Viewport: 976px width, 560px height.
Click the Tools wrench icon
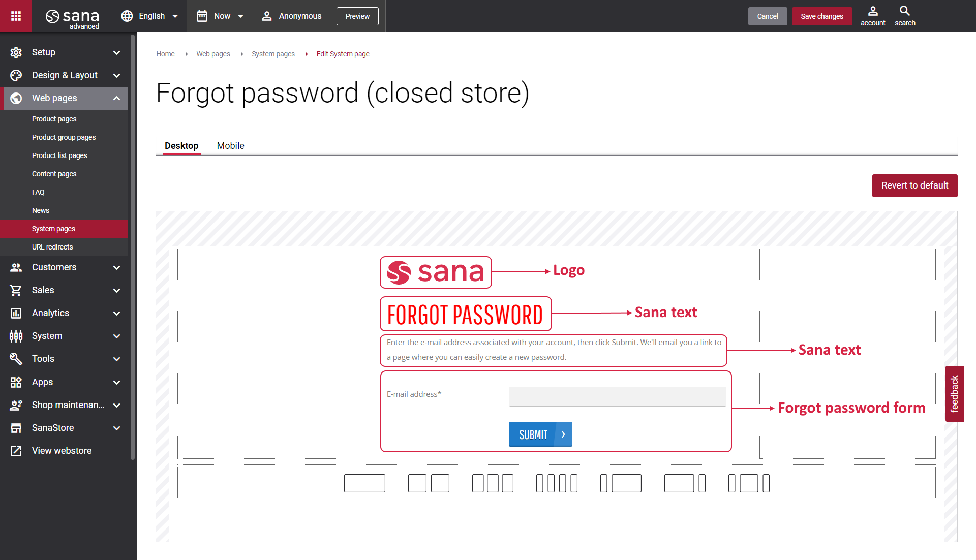tap(16, 359)
